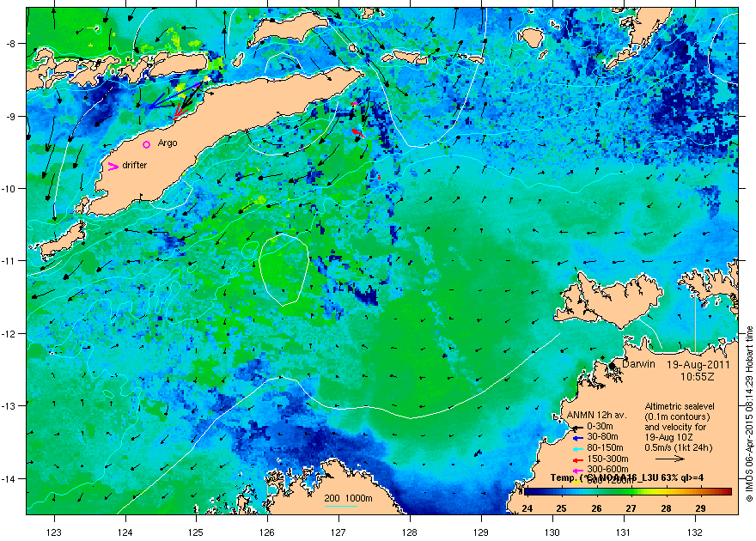The height and width of the screenshot is (541, 756).
Task: Click the 'Darwin' label
Action: (x=638, y=364)
